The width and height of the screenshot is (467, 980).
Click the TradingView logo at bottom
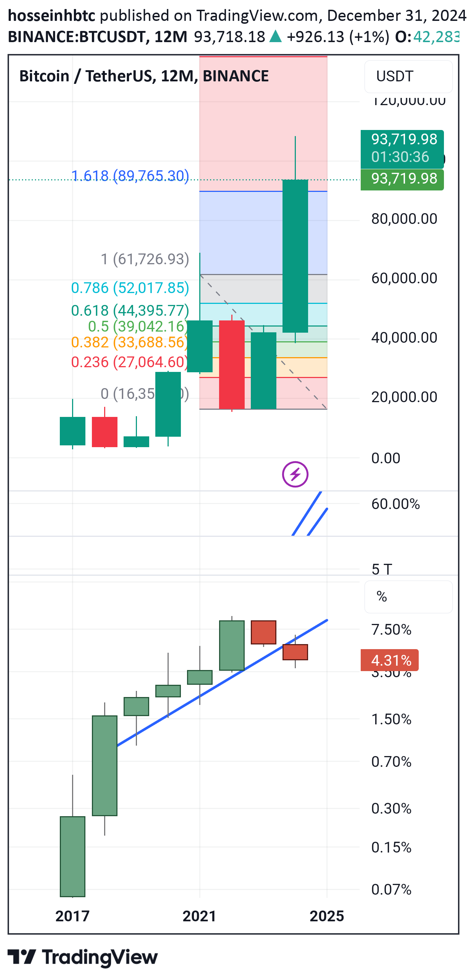[x=83, y=958]
